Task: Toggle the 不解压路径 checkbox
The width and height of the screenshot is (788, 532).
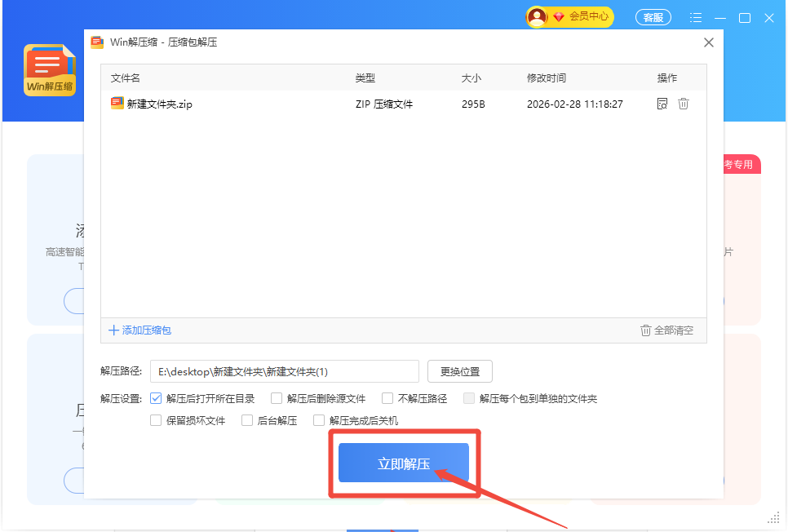Action: tap(387, 399)
